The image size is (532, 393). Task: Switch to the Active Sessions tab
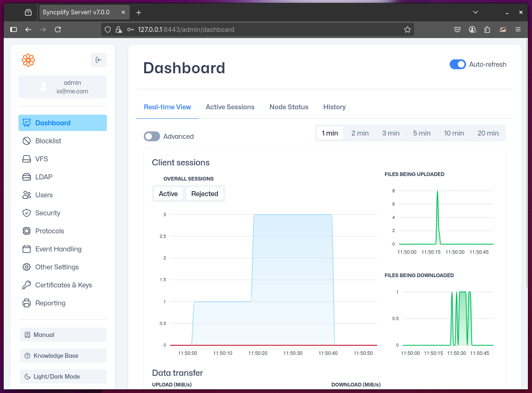click(230, 107)
